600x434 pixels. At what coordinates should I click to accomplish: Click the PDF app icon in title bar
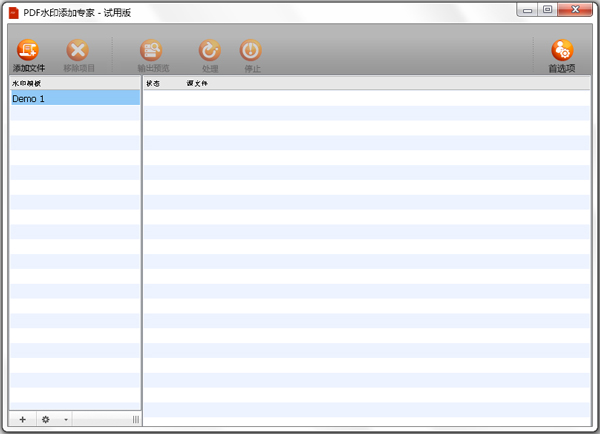[x=14, y=11]
